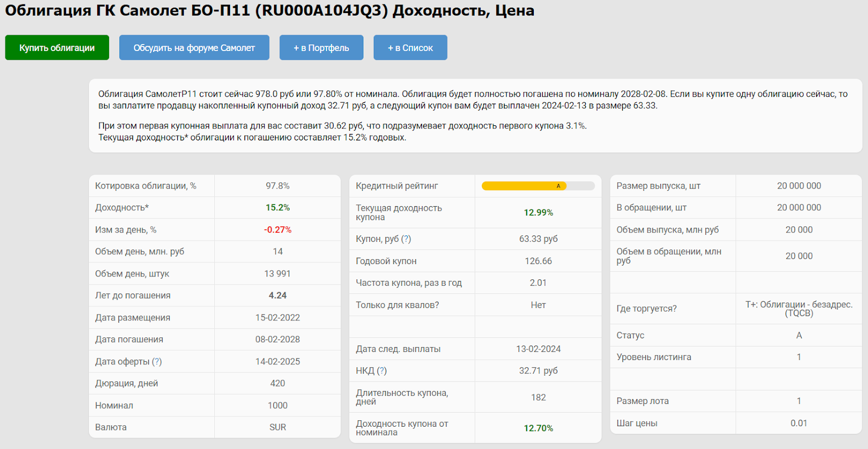Screen dimensions: 868x449
Task: Click the Дата след. выплаты value 13-02-2024
Action: [x=539, y=349]
